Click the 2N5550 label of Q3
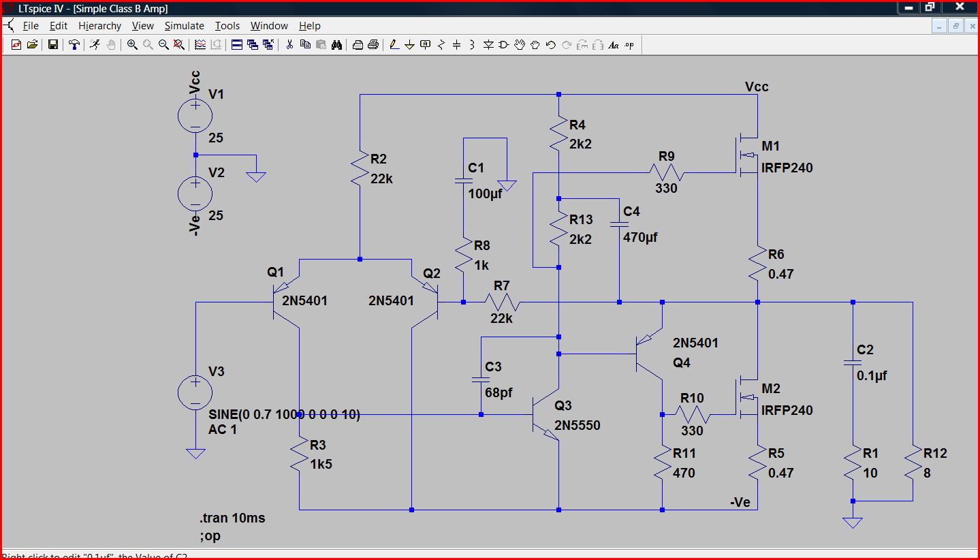The width and height of the screenshot is (980, 560). point(578,426)
